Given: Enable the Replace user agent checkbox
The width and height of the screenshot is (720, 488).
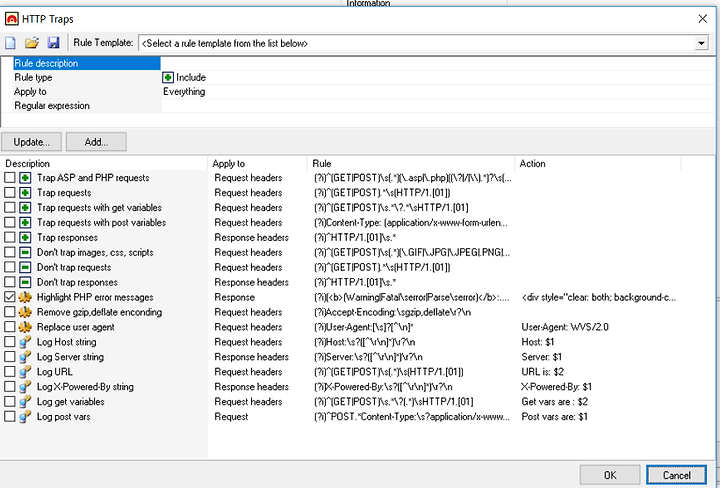Looking at the screenshot, I should 10,327.
